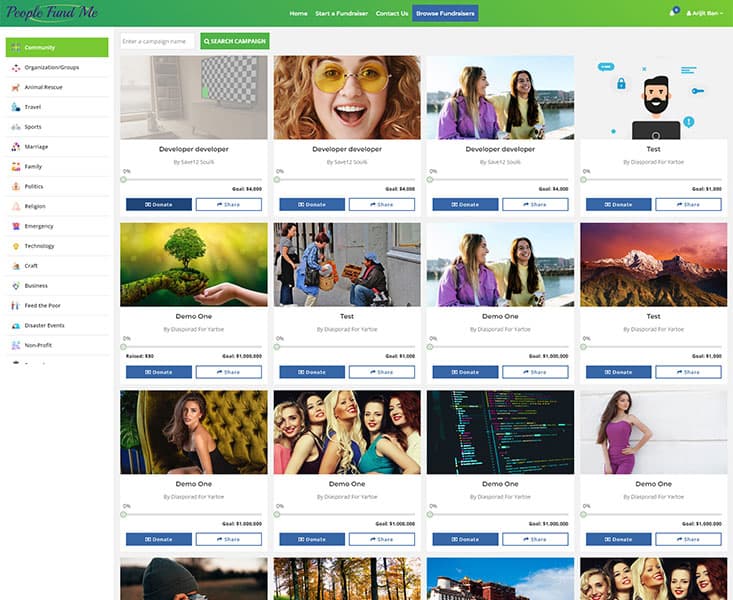Screen dimensions: 733x600
Task: Donate to the Test campaign with the street vendors photo
Action: click(312, 372)
